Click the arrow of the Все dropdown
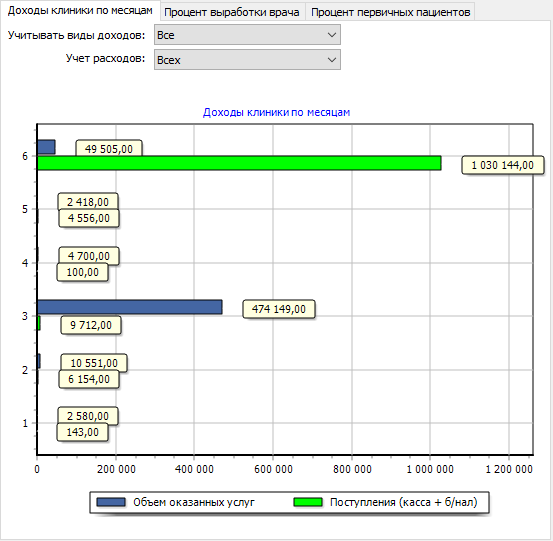This screenshot has width=553, height=541. click(332, 35)
